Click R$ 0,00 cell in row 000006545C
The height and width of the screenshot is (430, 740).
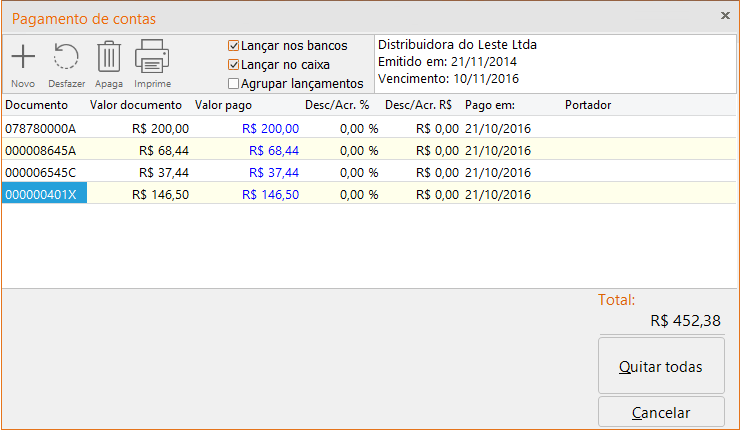coord(437,172)
